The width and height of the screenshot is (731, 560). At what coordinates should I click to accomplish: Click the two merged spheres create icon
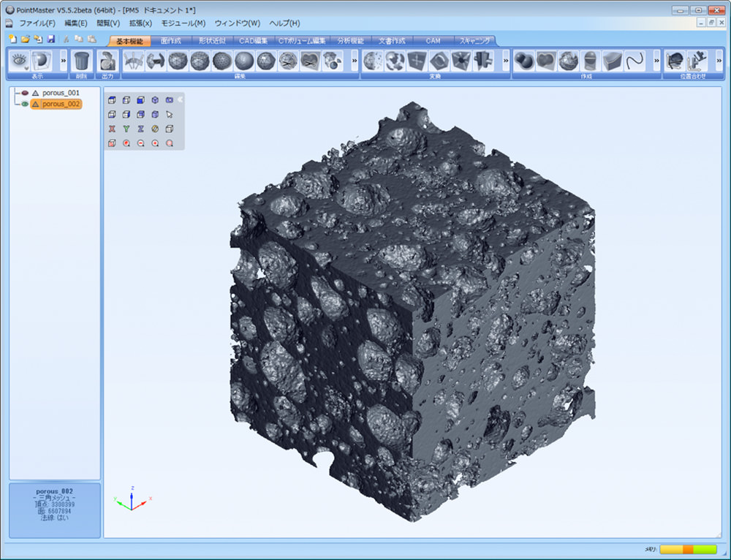(524, 61)
